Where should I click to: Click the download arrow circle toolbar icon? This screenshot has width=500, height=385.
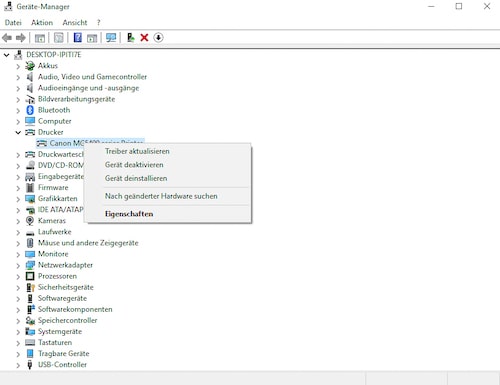click(x=158, y=38)
